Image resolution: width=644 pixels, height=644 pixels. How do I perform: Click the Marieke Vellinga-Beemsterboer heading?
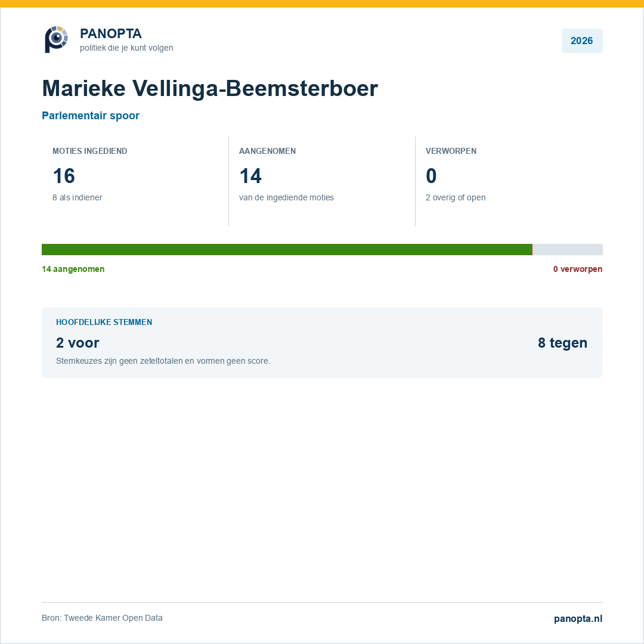(x=210, y=88)
